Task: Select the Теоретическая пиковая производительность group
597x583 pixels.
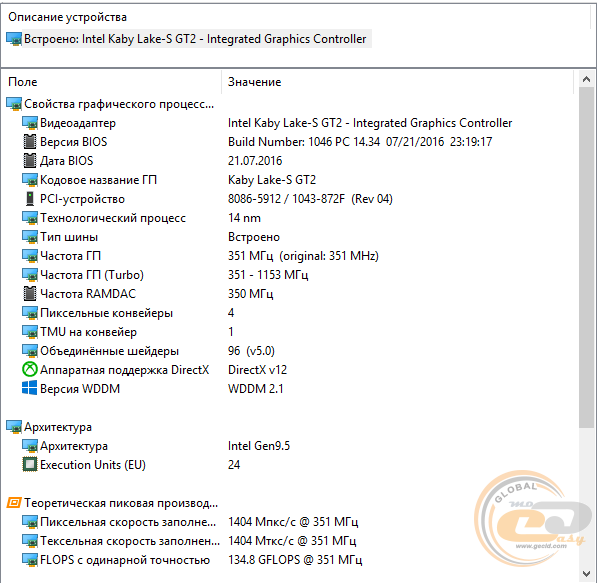Action: (x=121, y=503)
